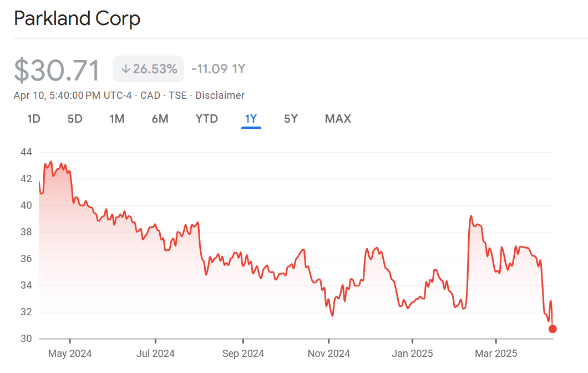The height and width of the screenshot is (373, 588).
Task: Click the $30.71 current price
Action: [57, 70]
